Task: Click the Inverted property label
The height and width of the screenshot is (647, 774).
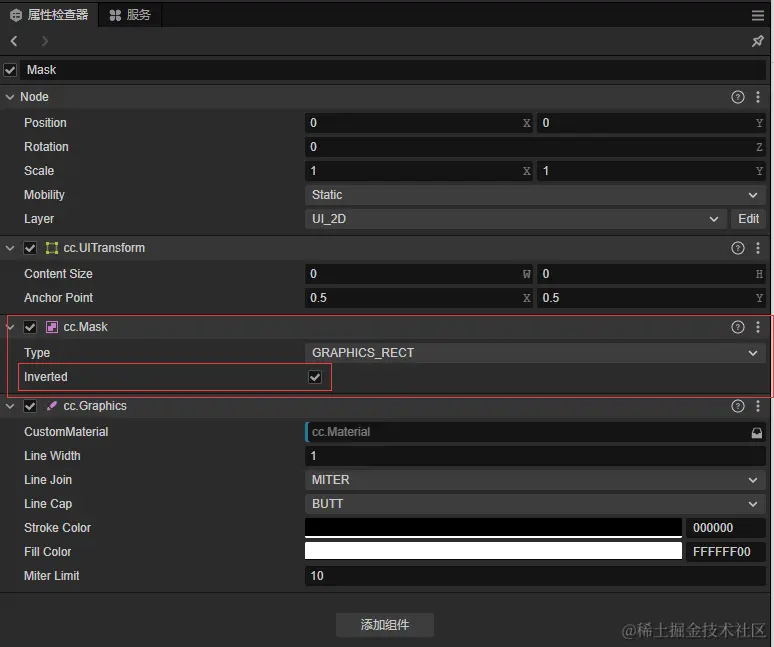Action: click(46, 377)
